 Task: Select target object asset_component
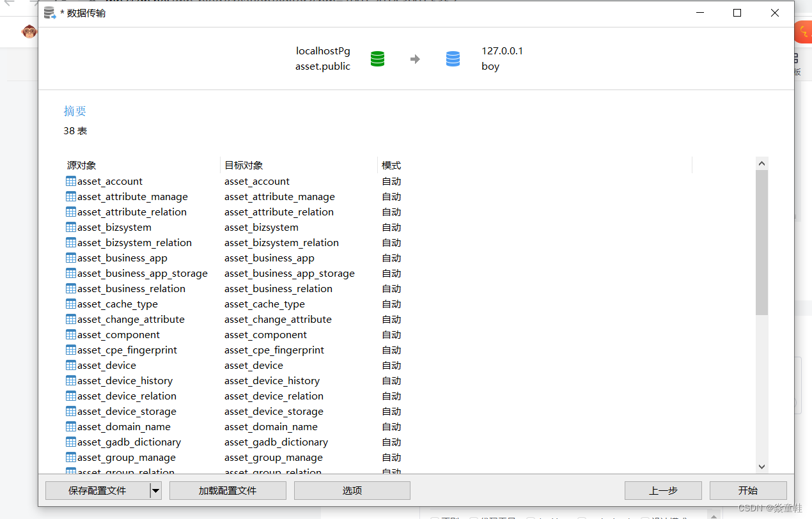[265, 335]
